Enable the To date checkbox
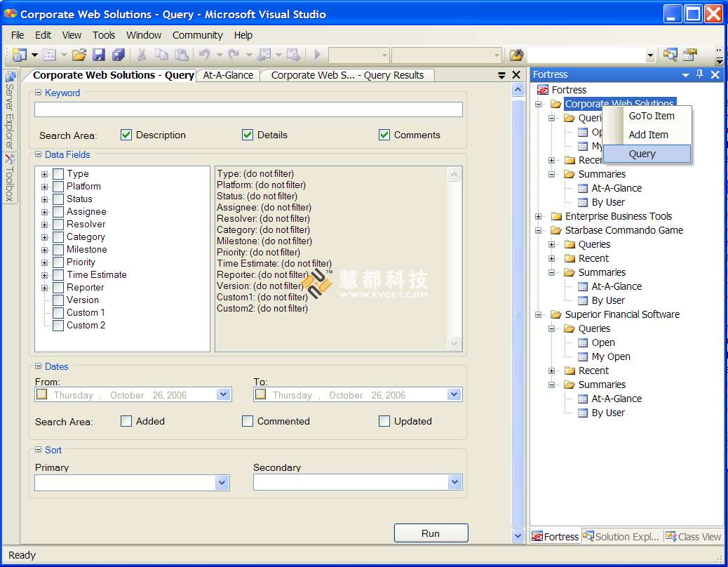 coord(260,394)
